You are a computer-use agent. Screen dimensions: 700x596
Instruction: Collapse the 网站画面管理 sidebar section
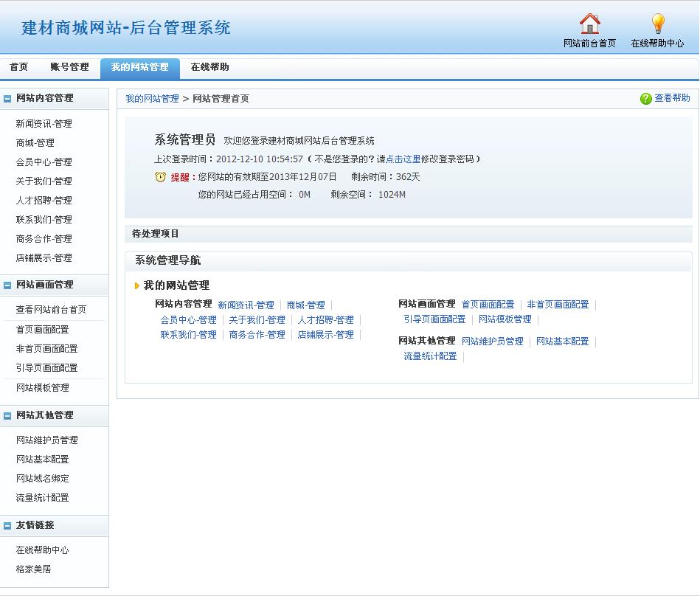point(7,285)
